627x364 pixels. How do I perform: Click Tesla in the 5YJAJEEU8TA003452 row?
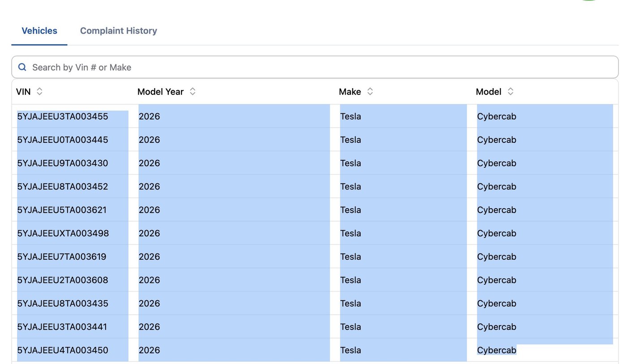351,186
